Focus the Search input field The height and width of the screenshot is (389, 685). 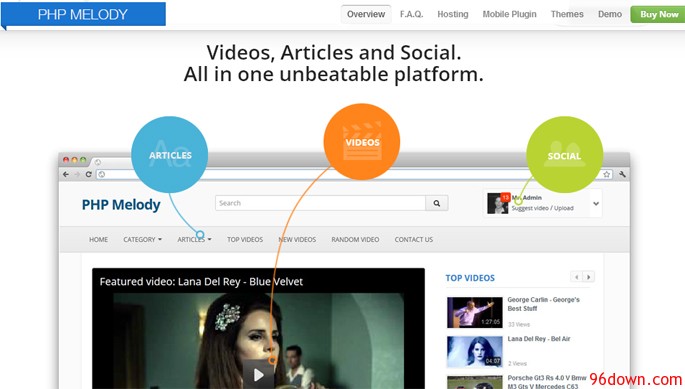(x=320, y=203)
